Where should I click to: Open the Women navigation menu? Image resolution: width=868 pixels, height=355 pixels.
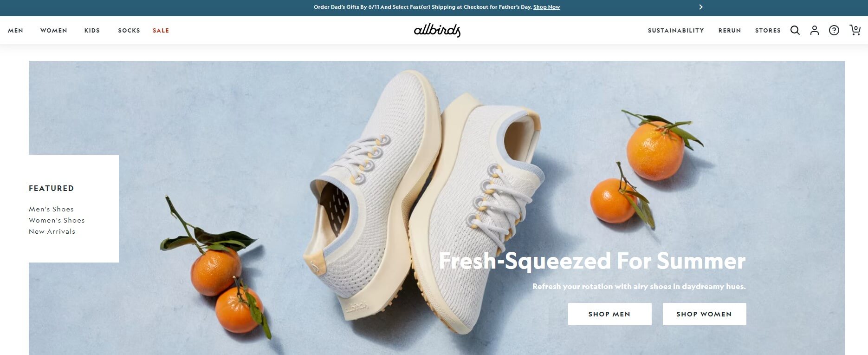[x=54, y=31]
